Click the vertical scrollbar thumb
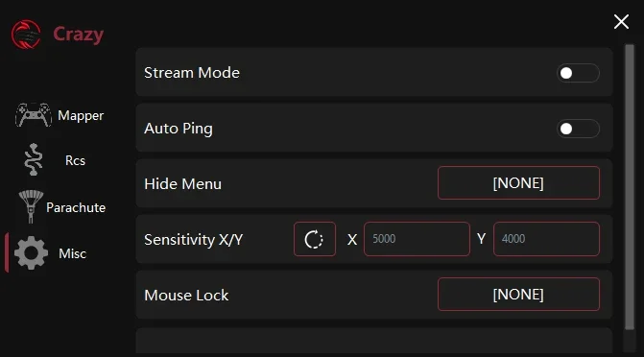 (630, 187)
